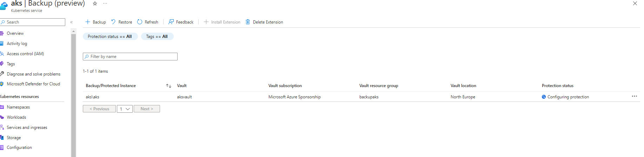Click the Configuring protection status text
This screenshot has height=157, width=644.
tap(568, 97)
